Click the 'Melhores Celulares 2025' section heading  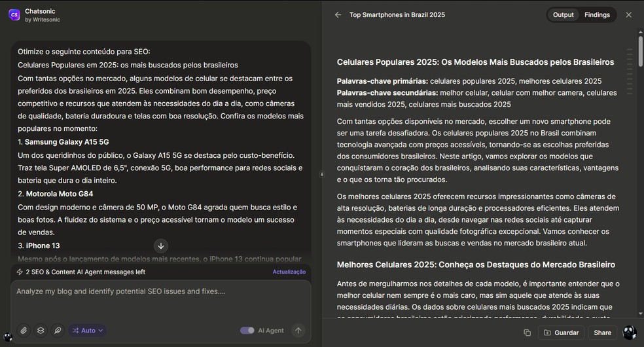pyautogui.click(x=476, y=265)
